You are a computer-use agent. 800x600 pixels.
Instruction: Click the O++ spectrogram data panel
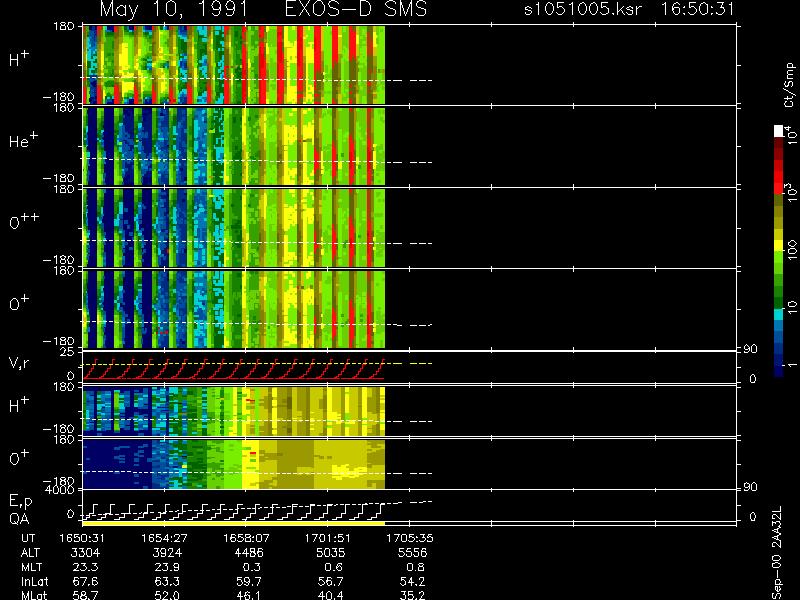point(234,228)
